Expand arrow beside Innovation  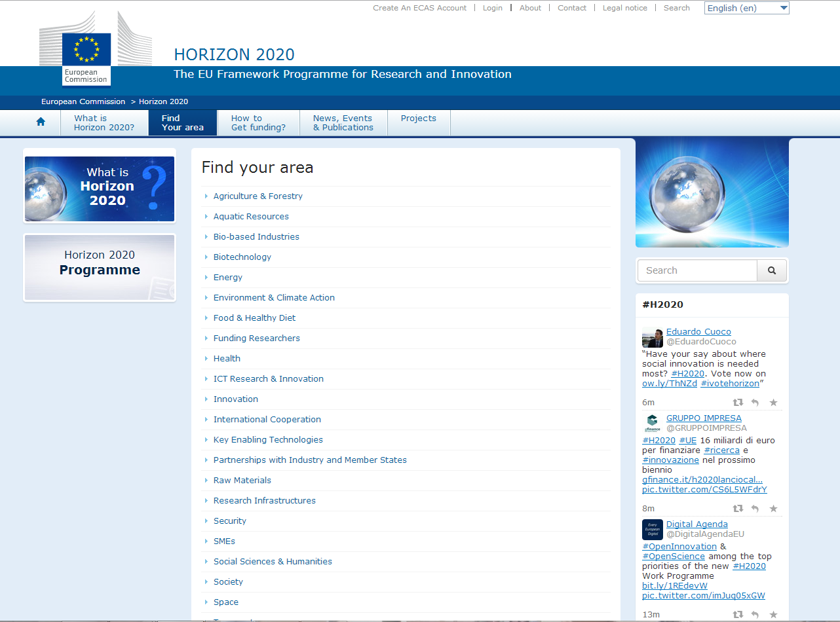coord(206,399)
